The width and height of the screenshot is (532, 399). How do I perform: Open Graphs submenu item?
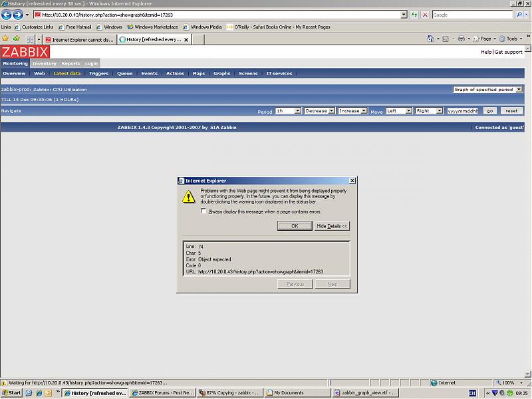click(x=222, y=73)
